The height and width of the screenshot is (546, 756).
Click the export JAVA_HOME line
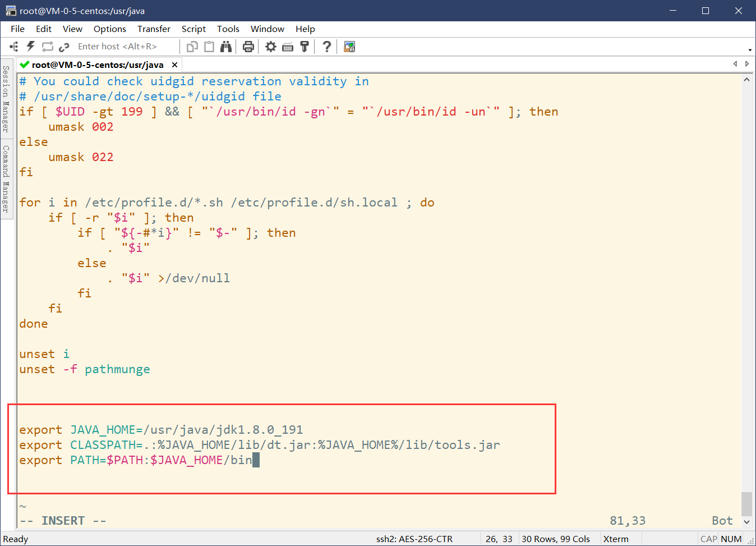tap(161, 430)
